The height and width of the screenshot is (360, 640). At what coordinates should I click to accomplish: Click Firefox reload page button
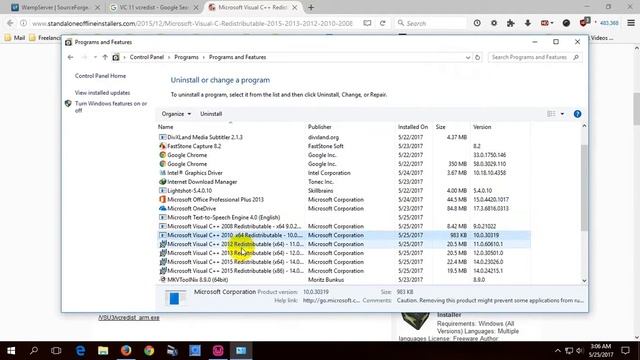tap(382, 23)
